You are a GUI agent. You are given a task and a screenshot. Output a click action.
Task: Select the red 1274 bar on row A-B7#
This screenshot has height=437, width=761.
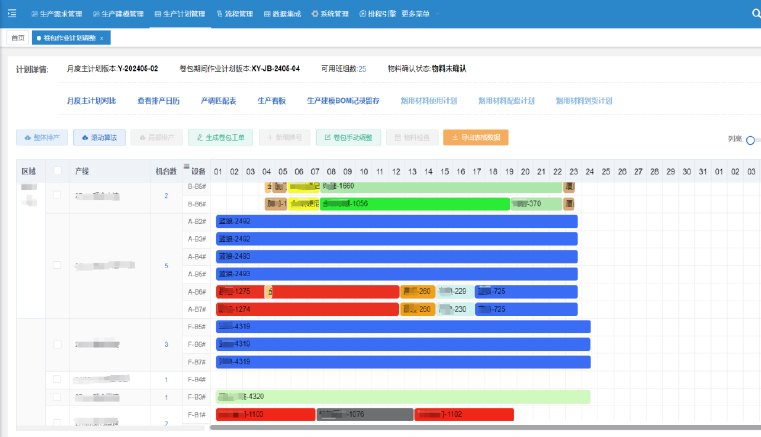coord(307,309)
